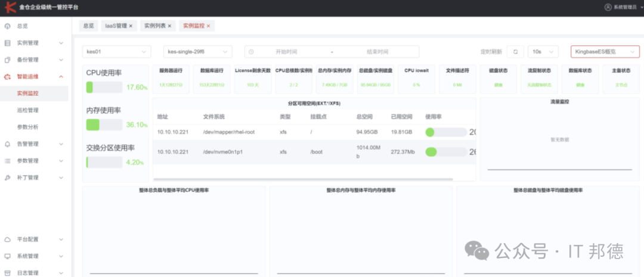Click the 补丁管理 wrench icon

tap(7, 178)
